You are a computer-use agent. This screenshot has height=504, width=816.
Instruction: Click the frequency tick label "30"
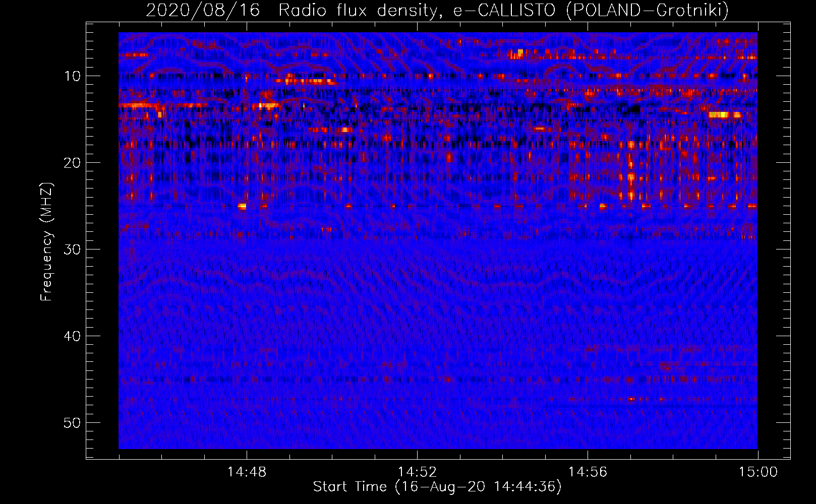click(73, 249)
